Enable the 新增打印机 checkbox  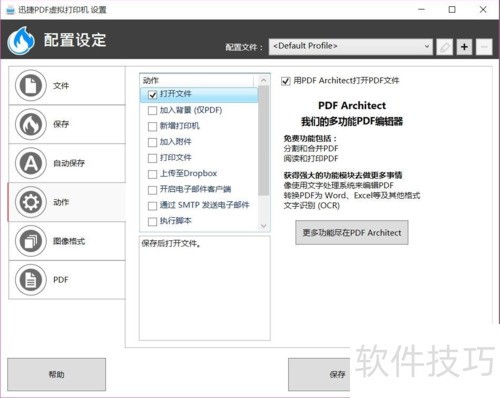(152, 126)
